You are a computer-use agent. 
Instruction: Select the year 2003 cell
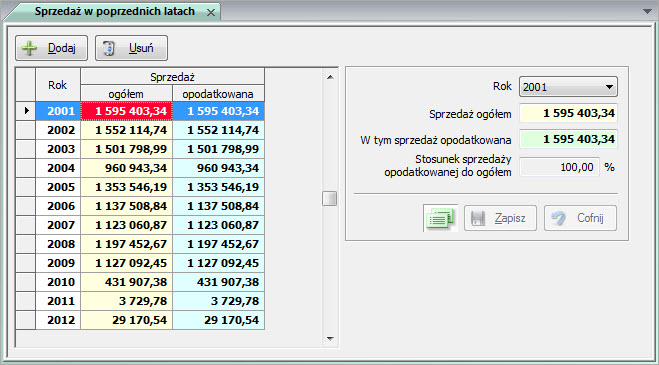pyautogui.click(x=58, y=149)
